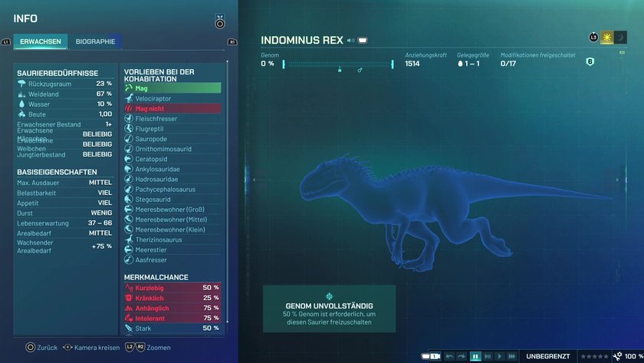644x363 pixels.
Task: Click the lock marker below genome bar
Action: [340, 70]
